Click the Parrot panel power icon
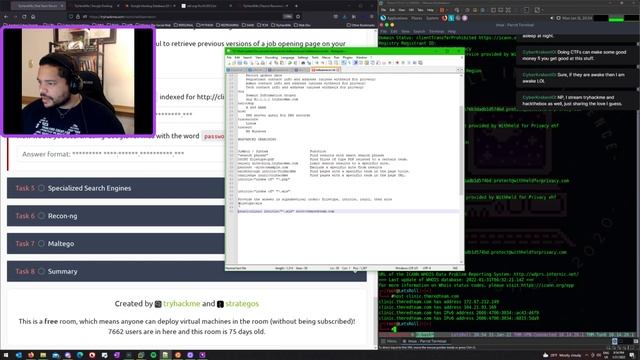 558,18
